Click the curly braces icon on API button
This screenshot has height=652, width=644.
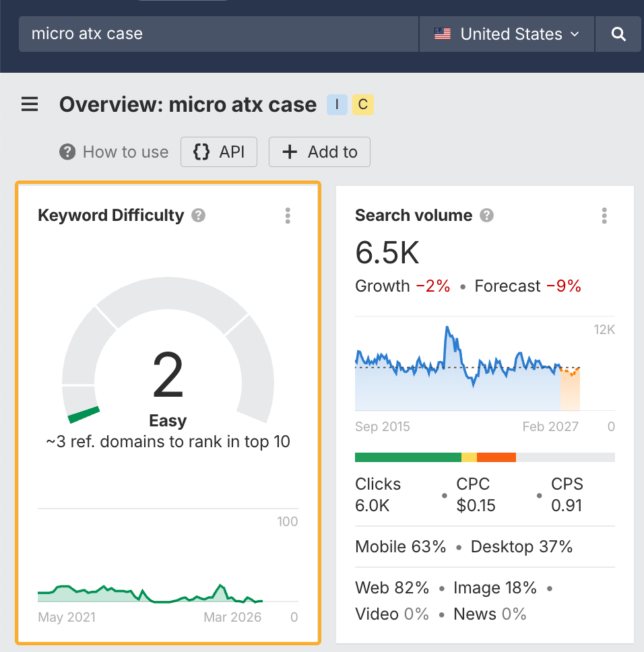coord(201,152)
